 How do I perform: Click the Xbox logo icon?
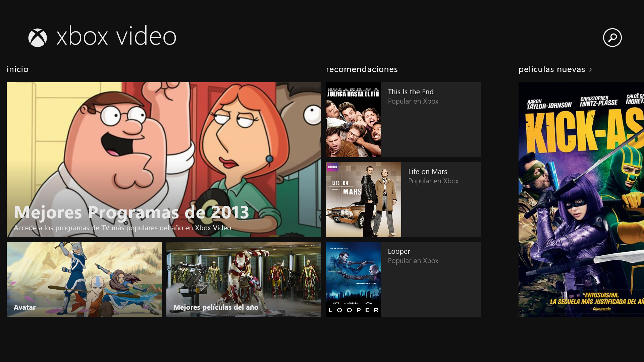pyautogui.click(x=38, y=38)
